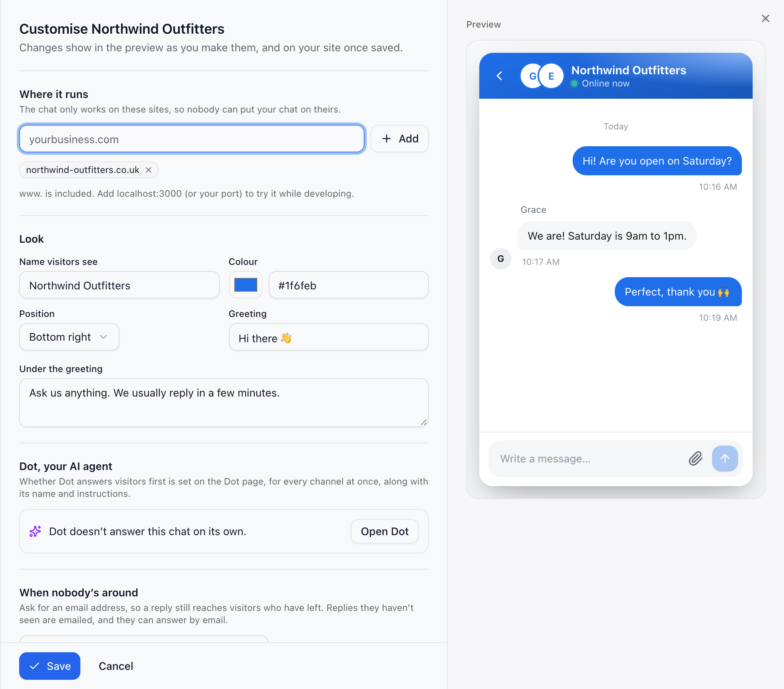Remove northwind-outfitters.co.uk domain chip
Image resolution: width=784 pixels, height=689 pixels.
[x=149, y=170]
